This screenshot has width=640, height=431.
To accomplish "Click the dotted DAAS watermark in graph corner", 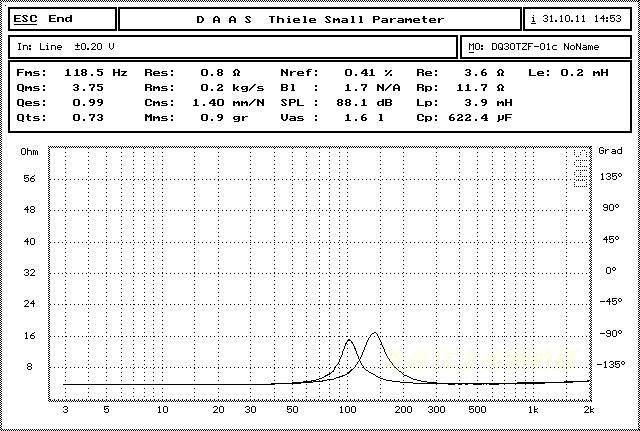I will pyautogui.click(x=580, y=168).
